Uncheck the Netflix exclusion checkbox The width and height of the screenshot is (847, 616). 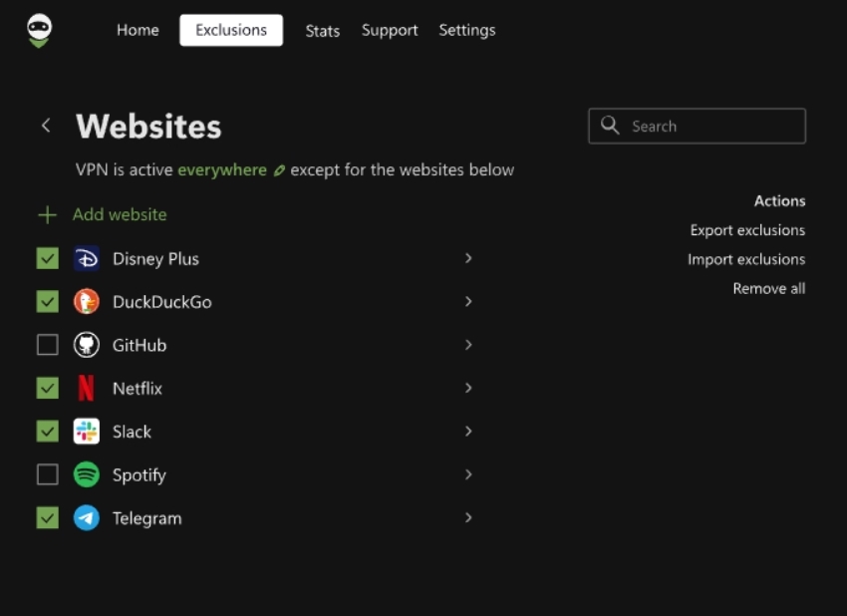point(48,389)
